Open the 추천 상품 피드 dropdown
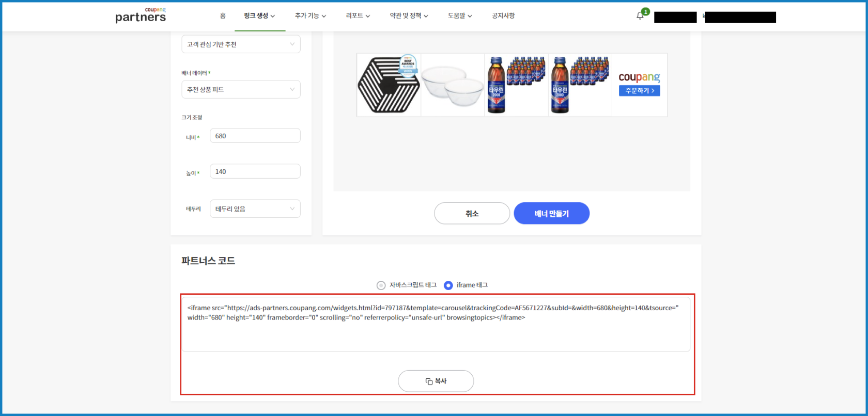 [x=241, y=90]
